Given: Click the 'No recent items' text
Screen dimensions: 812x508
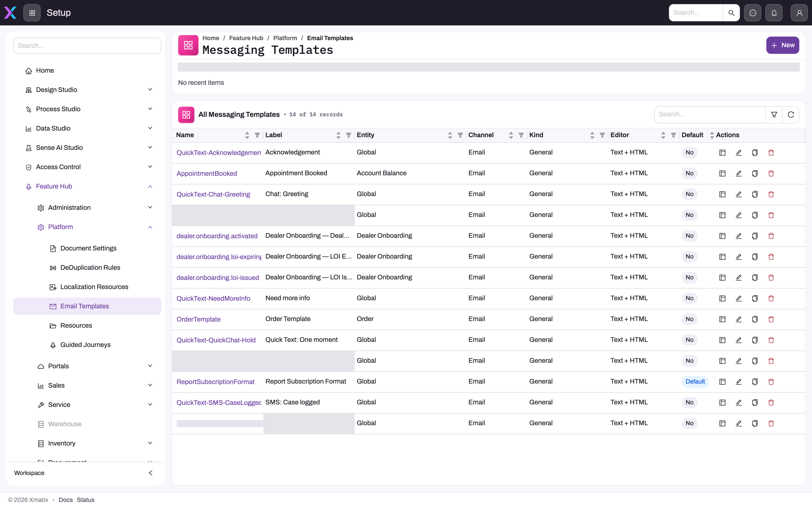Looking at the screenshot, I should point(201,83).
